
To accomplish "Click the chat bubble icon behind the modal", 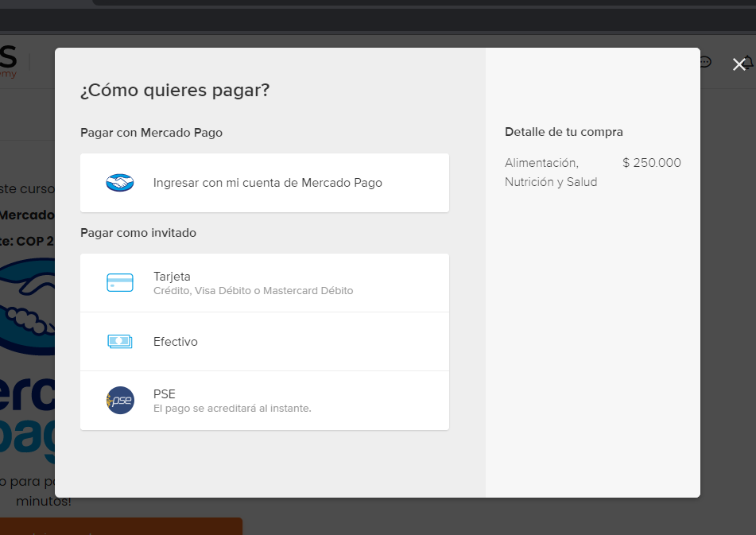I will 705,62.
